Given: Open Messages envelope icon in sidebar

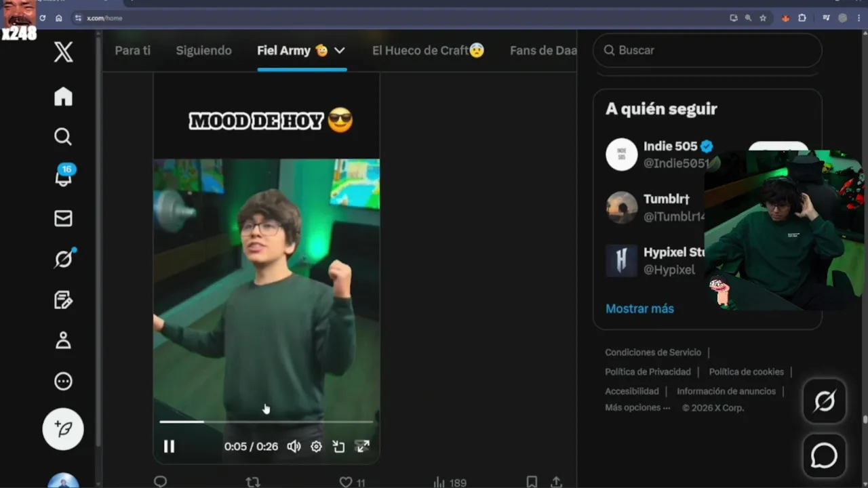Looking at the screenshot, I should pyautogui.click(x=63, y=218).
